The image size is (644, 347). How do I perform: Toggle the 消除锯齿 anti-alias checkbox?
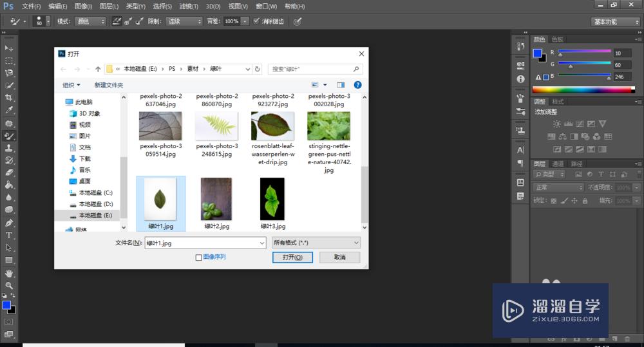coord(256,21)
